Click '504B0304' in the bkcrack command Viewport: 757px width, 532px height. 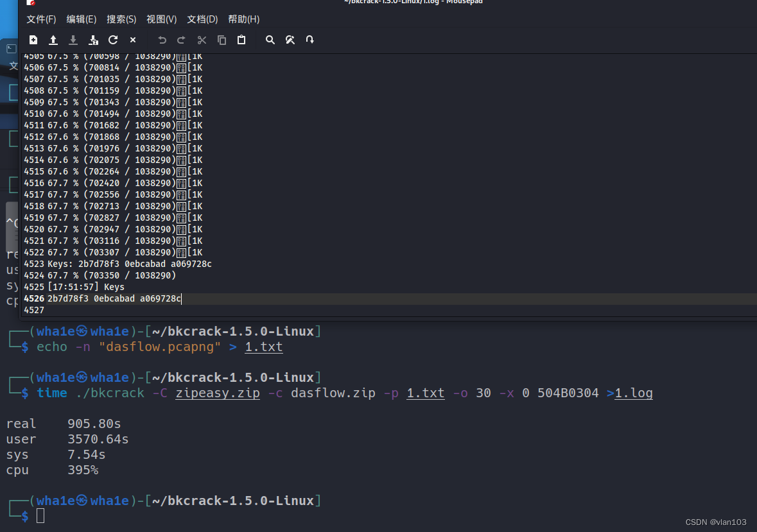[x=568, y=393]
